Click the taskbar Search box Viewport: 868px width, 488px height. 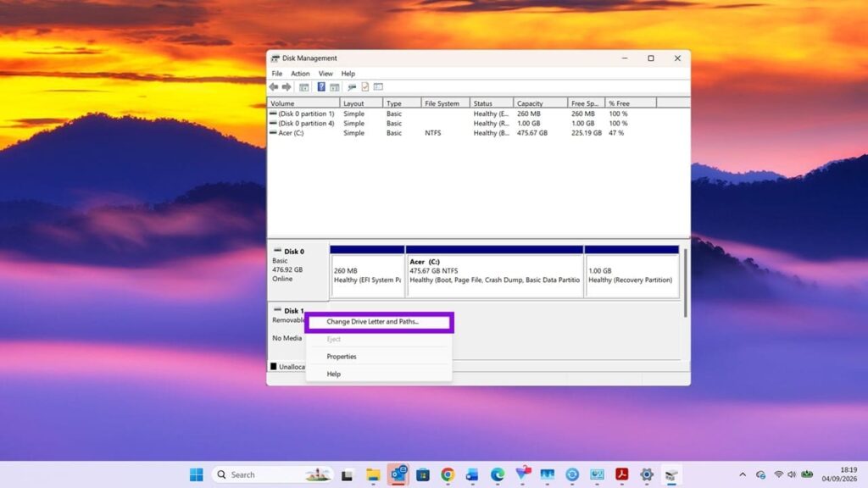272,474
